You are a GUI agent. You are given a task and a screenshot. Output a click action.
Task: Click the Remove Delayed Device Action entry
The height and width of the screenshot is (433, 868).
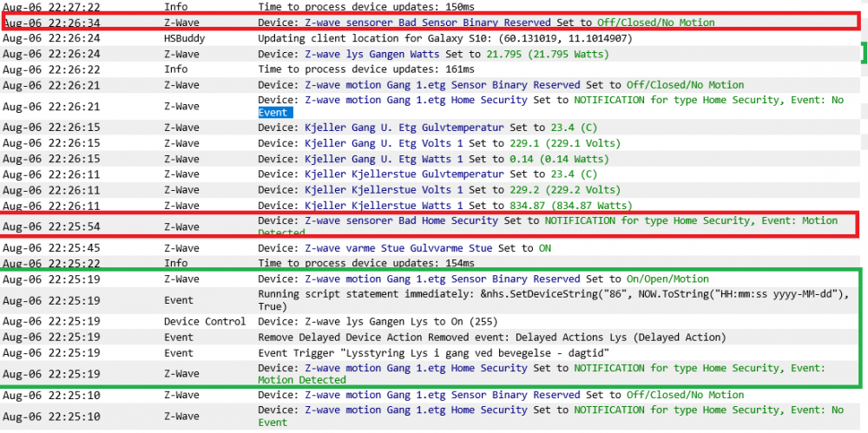[x=492, y=337]
